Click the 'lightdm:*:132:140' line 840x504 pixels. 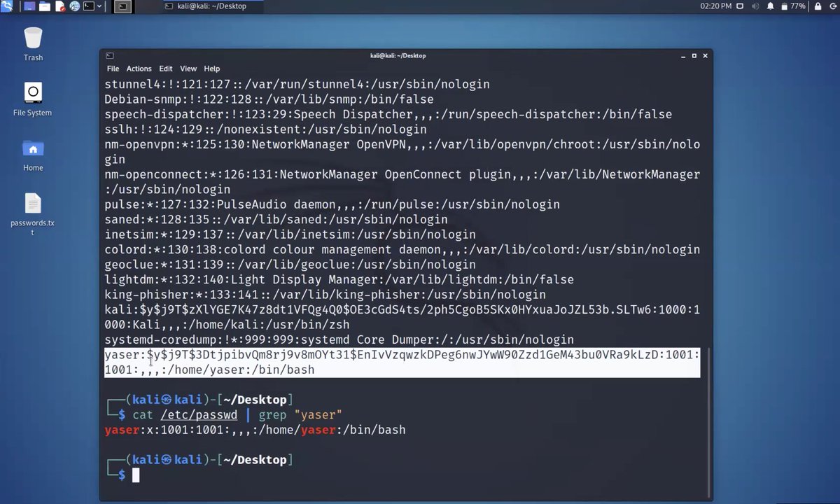339,279
